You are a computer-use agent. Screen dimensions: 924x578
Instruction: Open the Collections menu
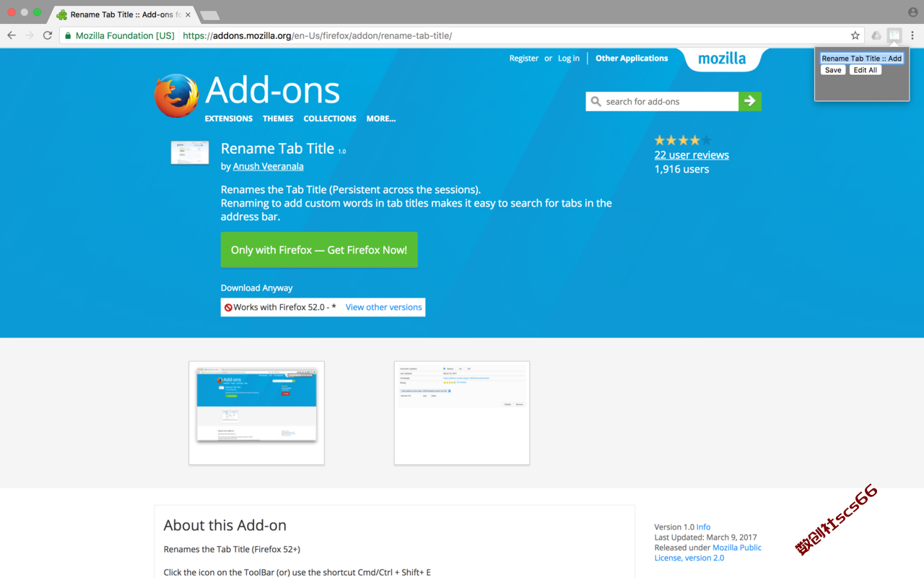(x=330, y=118)
